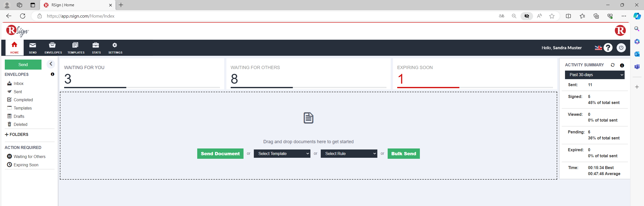This screenshot has height=206, width=644.
Task: Click the read aloud icon
Action: tap(539, 16)
